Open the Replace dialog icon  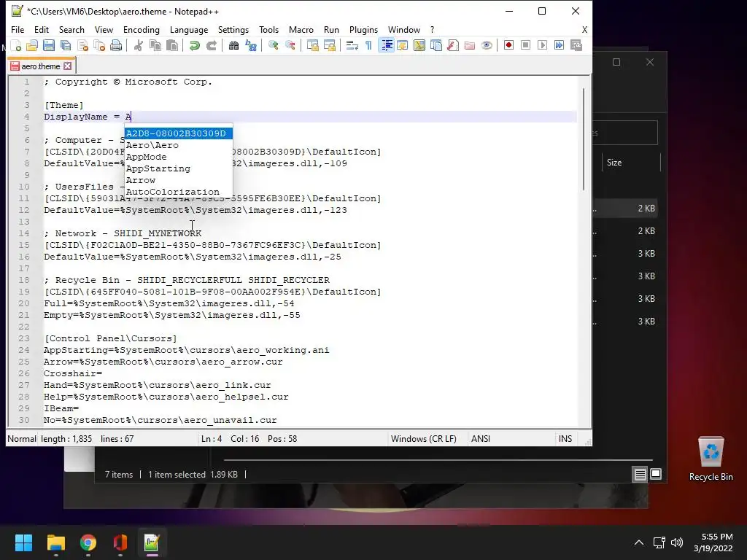point(251,45)
